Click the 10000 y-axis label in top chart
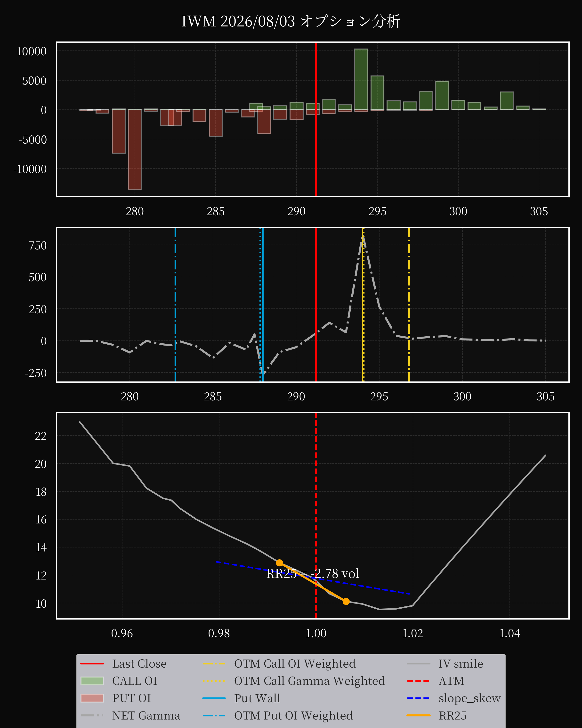 pyautogui.click(x=32, y=52)
